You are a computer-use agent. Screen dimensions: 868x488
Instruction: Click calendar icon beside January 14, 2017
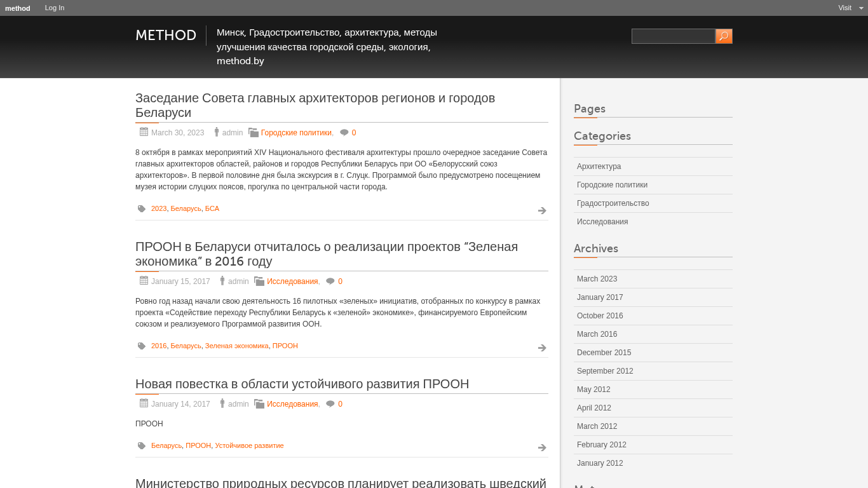coord(144,403)
